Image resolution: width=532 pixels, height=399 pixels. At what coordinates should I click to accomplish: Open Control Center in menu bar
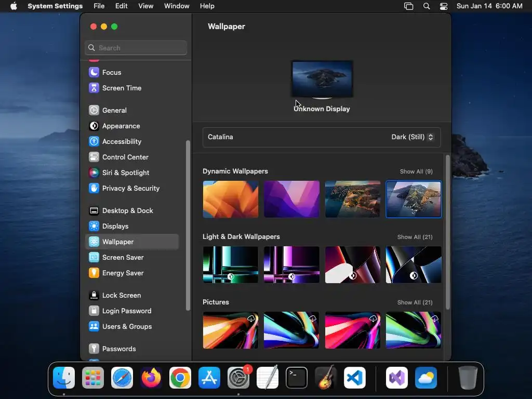(444, 6)
